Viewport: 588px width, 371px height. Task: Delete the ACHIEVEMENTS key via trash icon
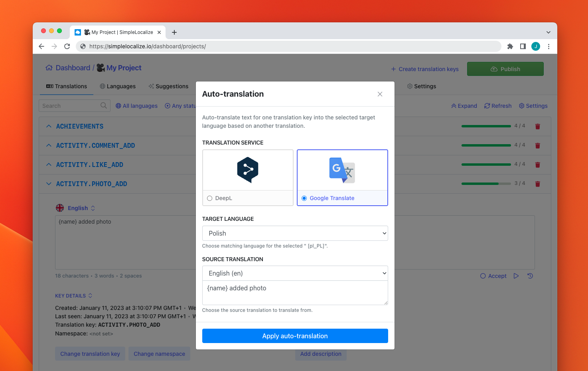(x=537, y=126)
